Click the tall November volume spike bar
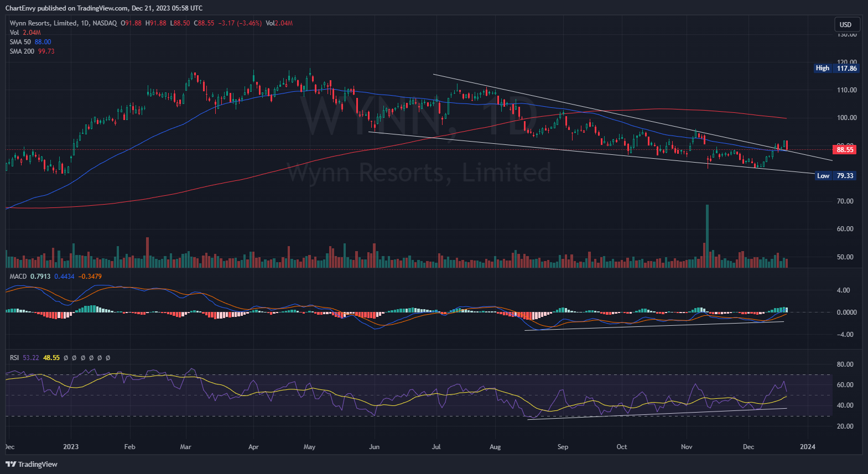868x474 pixels. point(707,236)
